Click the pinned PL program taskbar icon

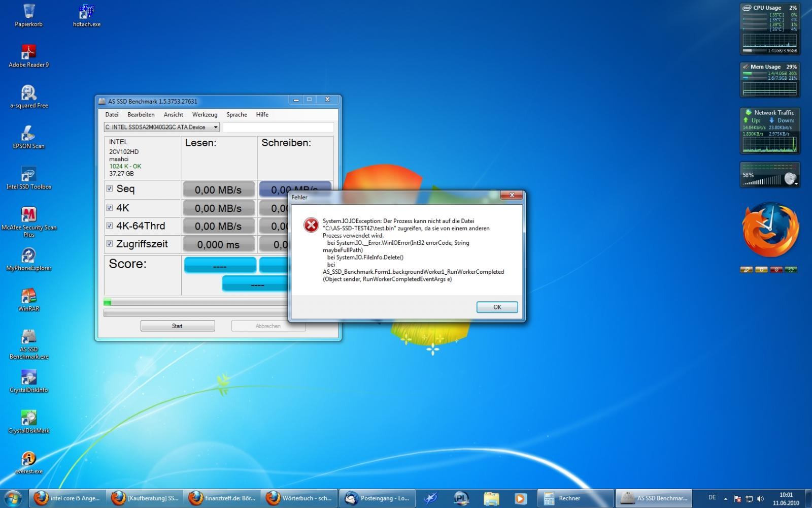(461, 498)
